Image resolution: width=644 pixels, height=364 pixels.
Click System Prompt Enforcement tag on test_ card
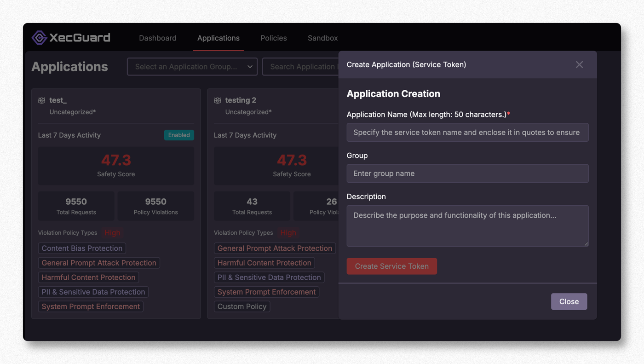point(91,306)
